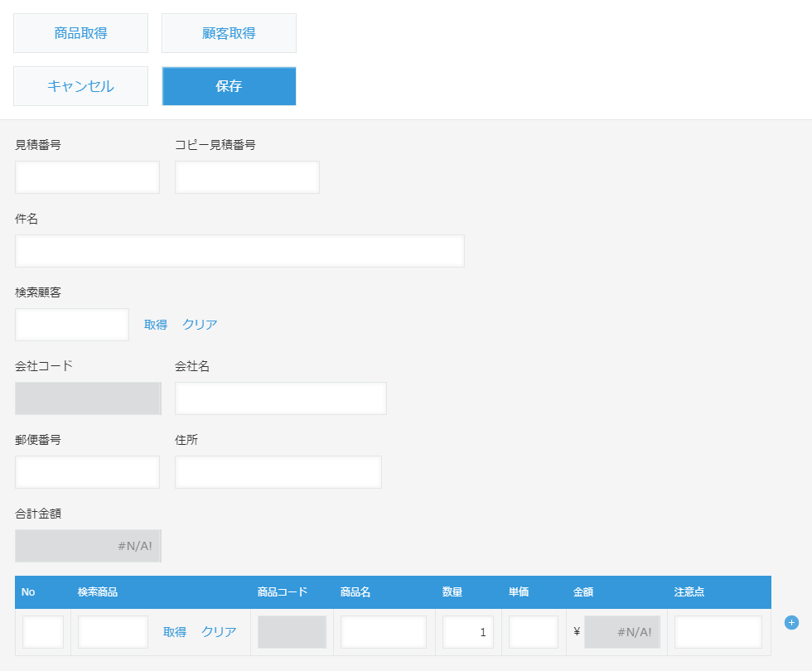
Task: Click 取得 link next to 検索顧客
Action: [156, 325]
